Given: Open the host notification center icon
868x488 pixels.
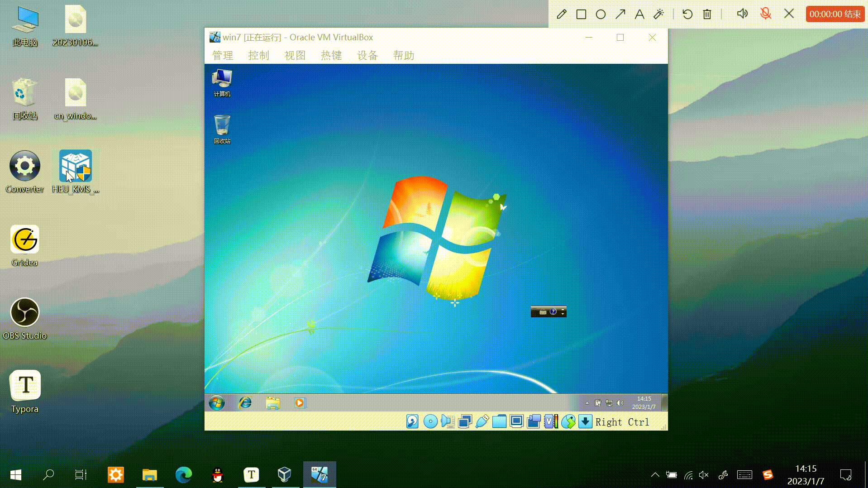Looking at the screenshot, I should pos(845,474).
